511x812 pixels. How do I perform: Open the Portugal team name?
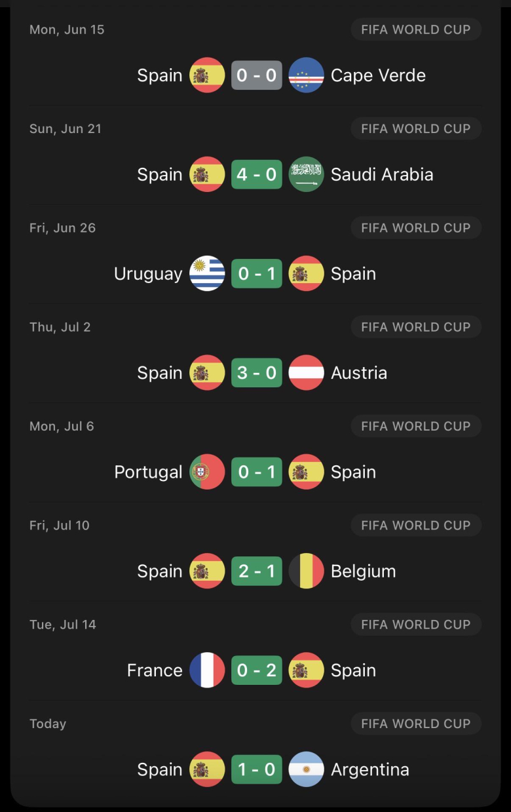148,473
